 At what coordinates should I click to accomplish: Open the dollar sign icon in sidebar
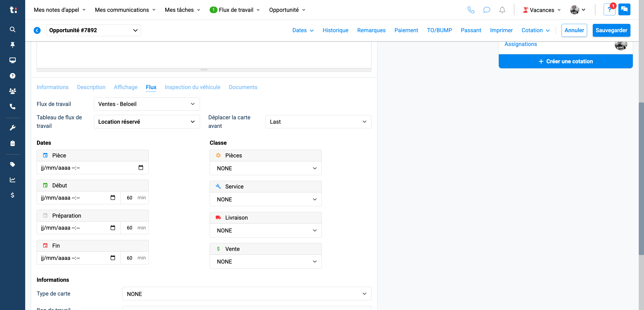pos(12,195)
